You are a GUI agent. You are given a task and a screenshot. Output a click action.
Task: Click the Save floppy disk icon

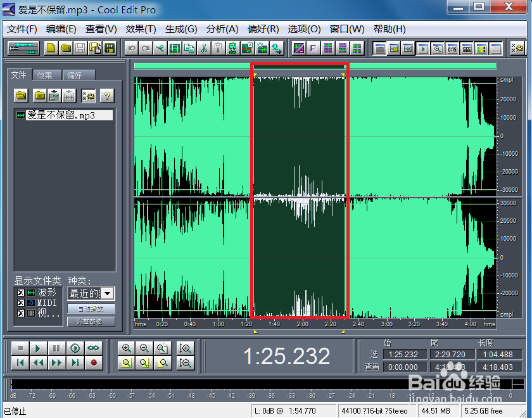(80, 49)
